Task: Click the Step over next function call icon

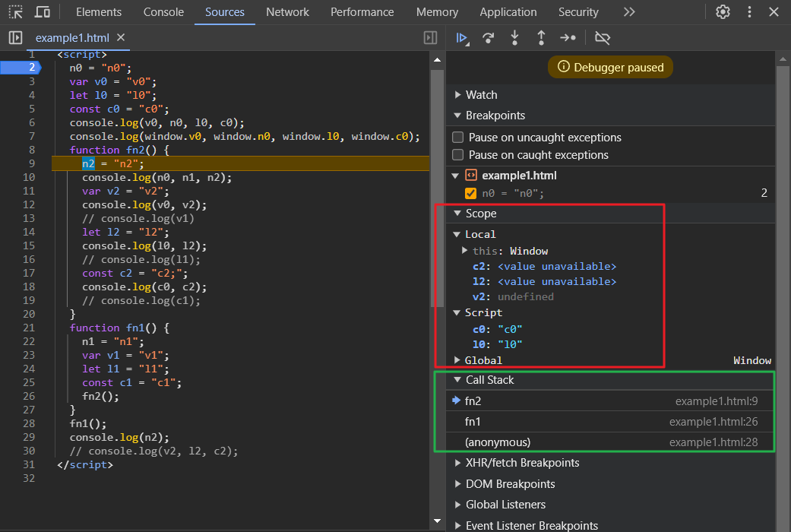Action: coord(489,37)
